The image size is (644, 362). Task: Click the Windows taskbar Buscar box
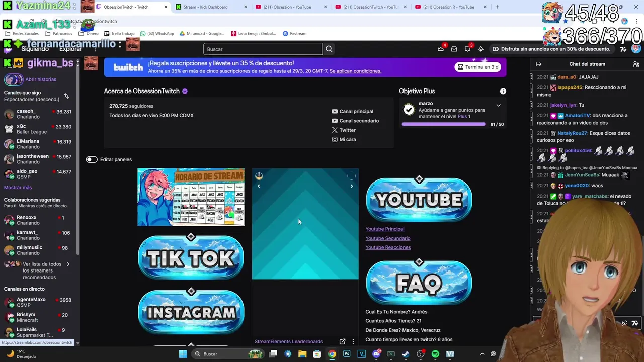[x=227, y=354]
